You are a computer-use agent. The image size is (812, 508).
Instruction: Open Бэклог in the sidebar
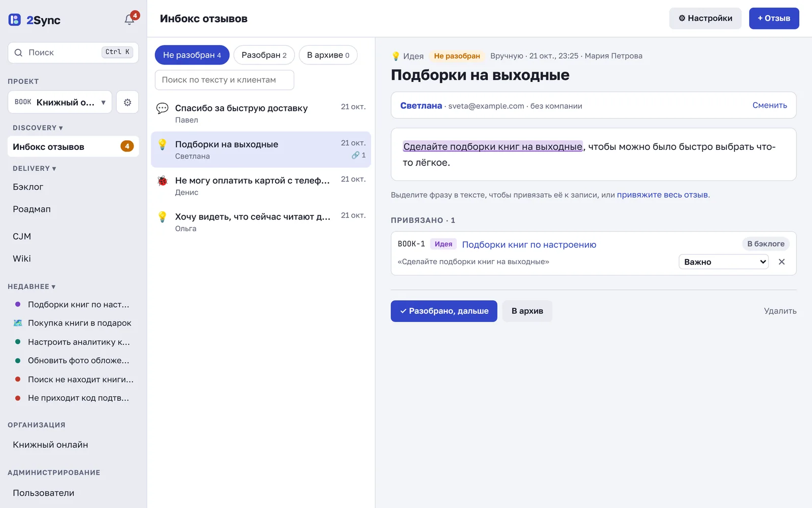(x=74, y=187)
